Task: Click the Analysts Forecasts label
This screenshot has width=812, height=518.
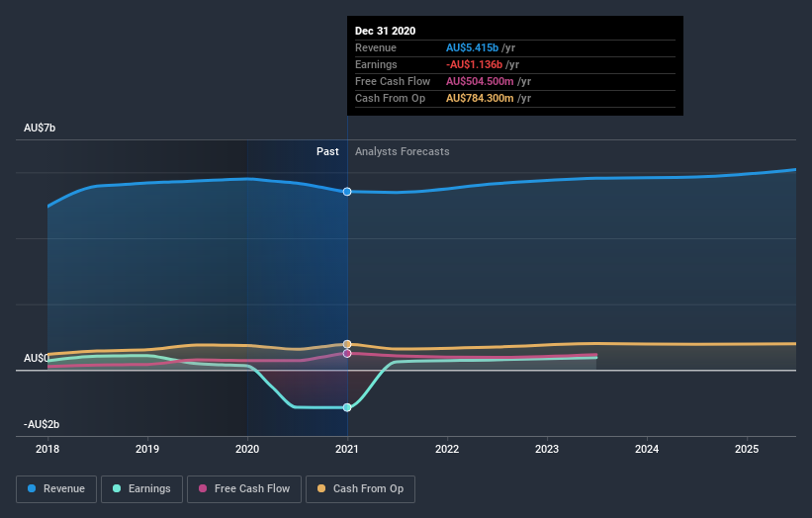Action: click(x=403, y=151)
